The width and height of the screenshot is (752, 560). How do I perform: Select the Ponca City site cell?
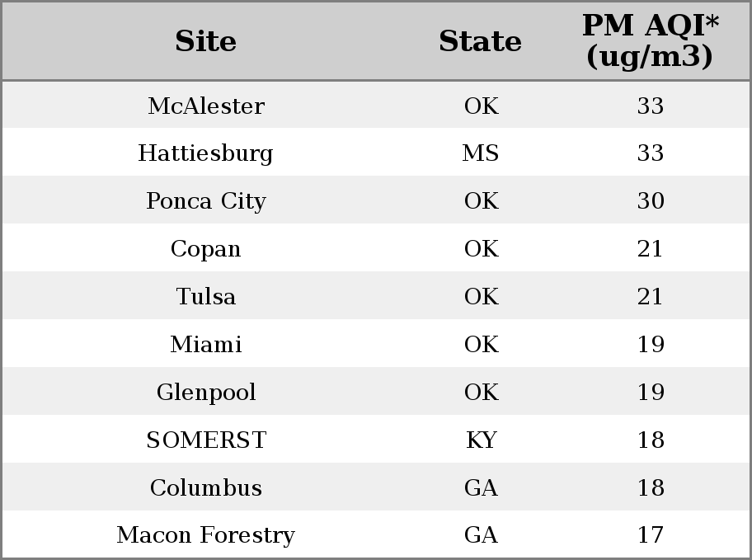click(x=206, y=200)
